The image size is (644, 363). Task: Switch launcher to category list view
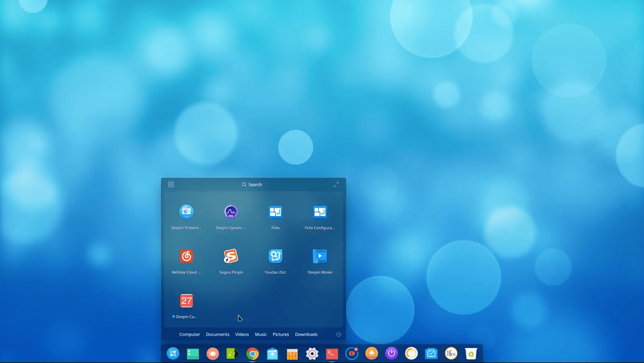click(x=171, y=184)
